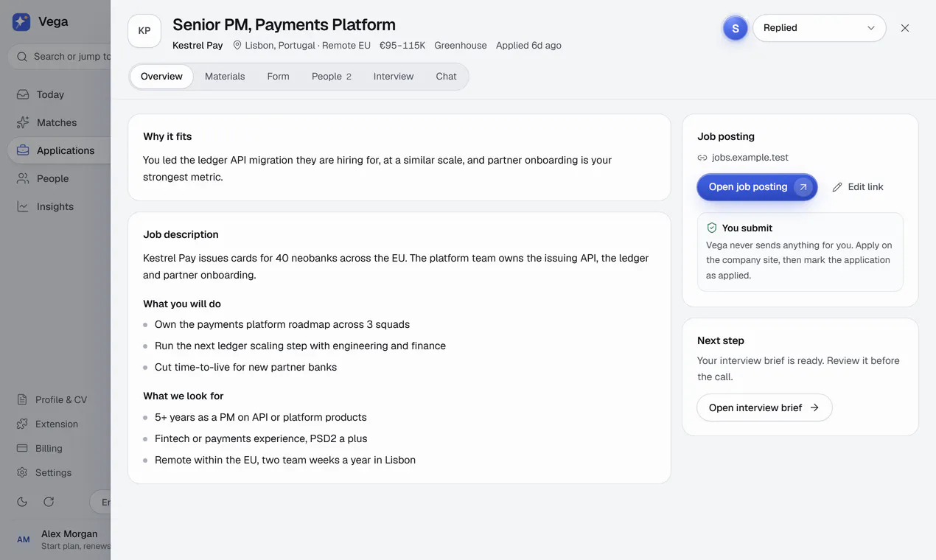
Task: Close the application detail panel
Action: (x=905, y=28)
